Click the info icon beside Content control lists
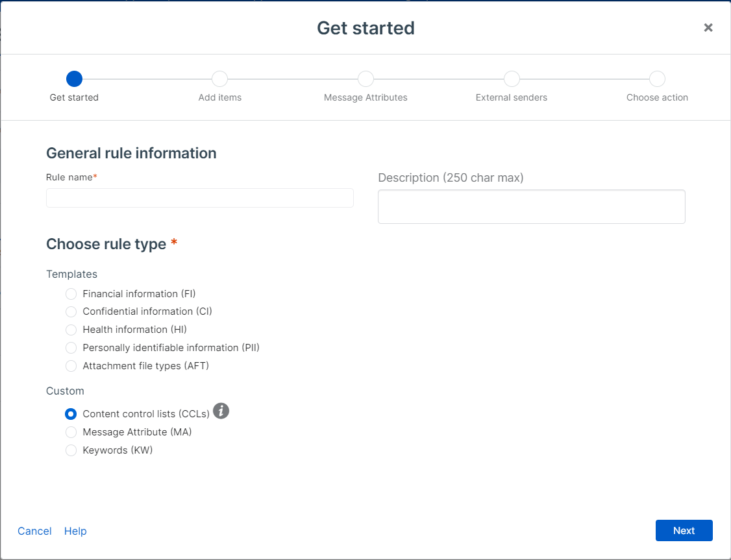Viewport: 731px width, 560px height. tap(221, 411)
